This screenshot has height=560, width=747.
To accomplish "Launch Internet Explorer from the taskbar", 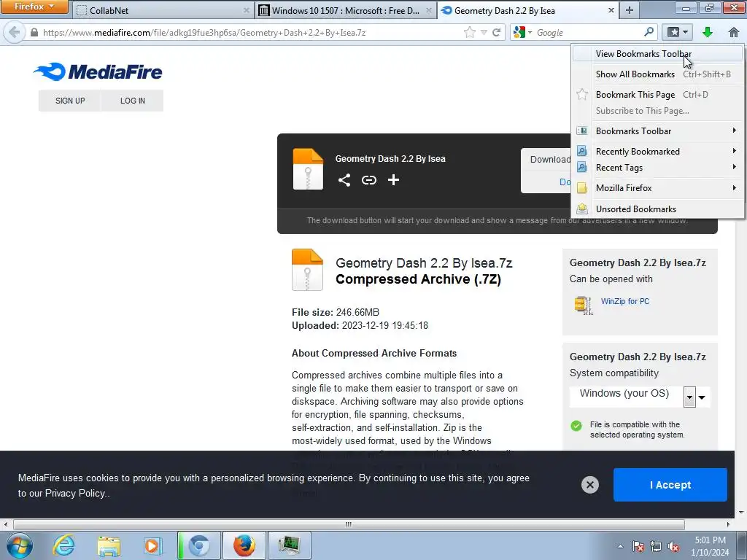I will (63, 545).
